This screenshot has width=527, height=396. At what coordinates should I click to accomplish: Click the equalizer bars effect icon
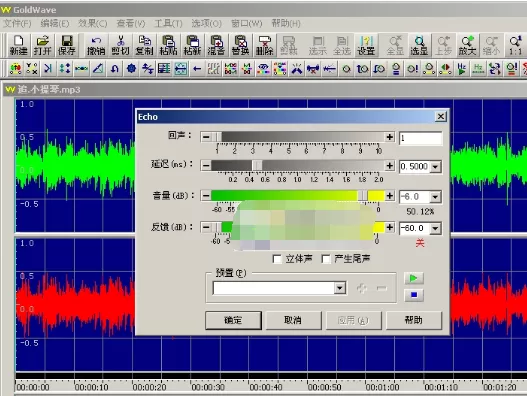pyautogui.click(x=213, y=69)
